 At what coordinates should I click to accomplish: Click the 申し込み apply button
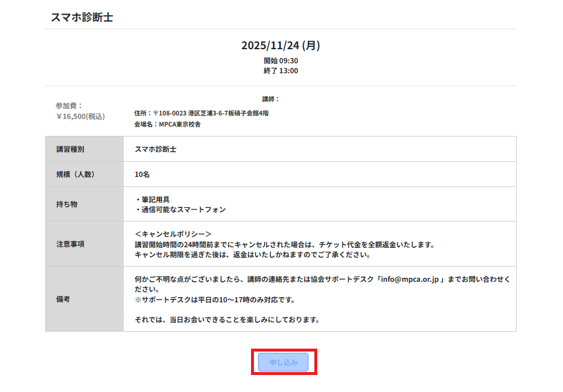tap(284, 363)
